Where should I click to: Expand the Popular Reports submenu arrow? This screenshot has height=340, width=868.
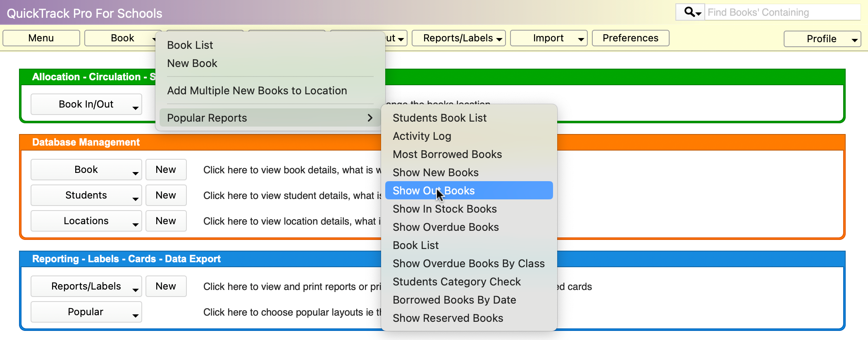[370, 118]
